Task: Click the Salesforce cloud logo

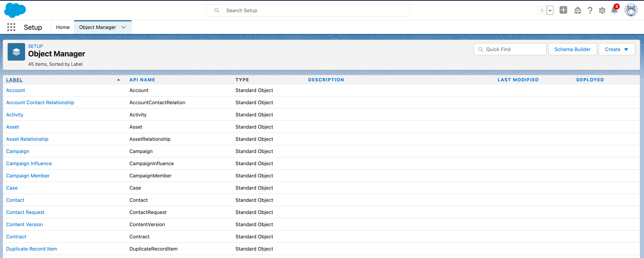Action: click(15, 10)
